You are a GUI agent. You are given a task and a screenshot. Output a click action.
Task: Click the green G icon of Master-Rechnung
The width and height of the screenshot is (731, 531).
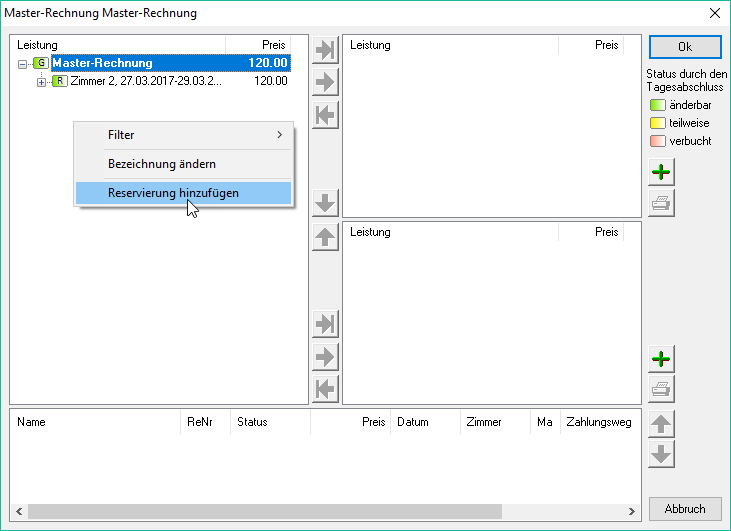coord(41,63)
